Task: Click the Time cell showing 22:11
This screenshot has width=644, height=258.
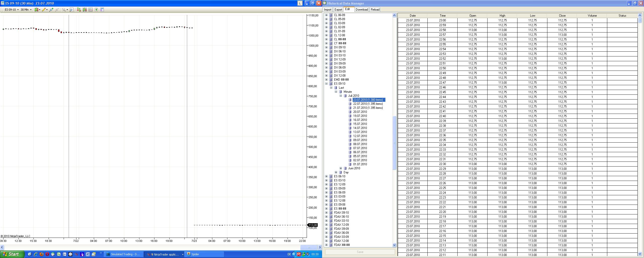Action: (x=442, y=255)
